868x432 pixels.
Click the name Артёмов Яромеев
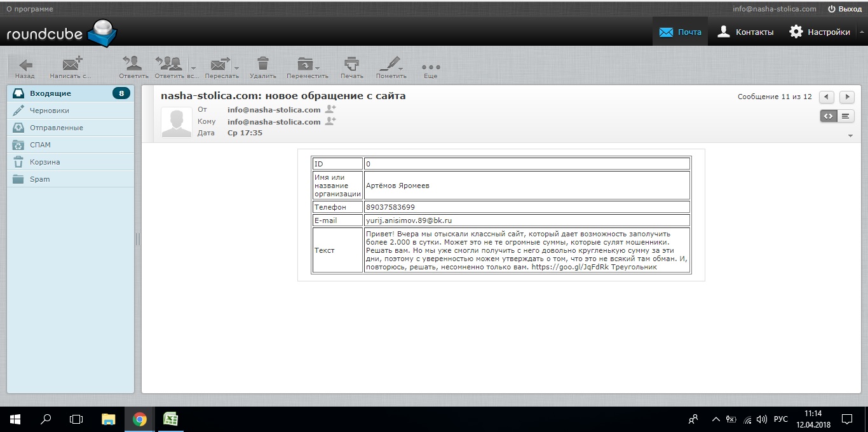click(398, 186)
